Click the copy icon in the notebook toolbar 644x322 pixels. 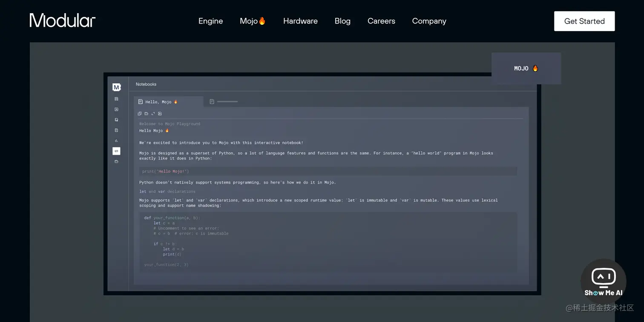[140, 114]
